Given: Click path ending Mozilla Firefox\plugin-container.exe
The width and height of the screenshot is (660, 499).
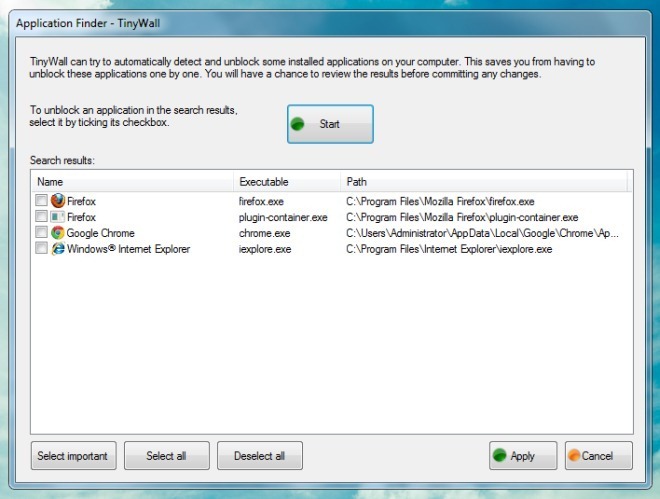Looking at the screenshot, I should pos(462,218).
